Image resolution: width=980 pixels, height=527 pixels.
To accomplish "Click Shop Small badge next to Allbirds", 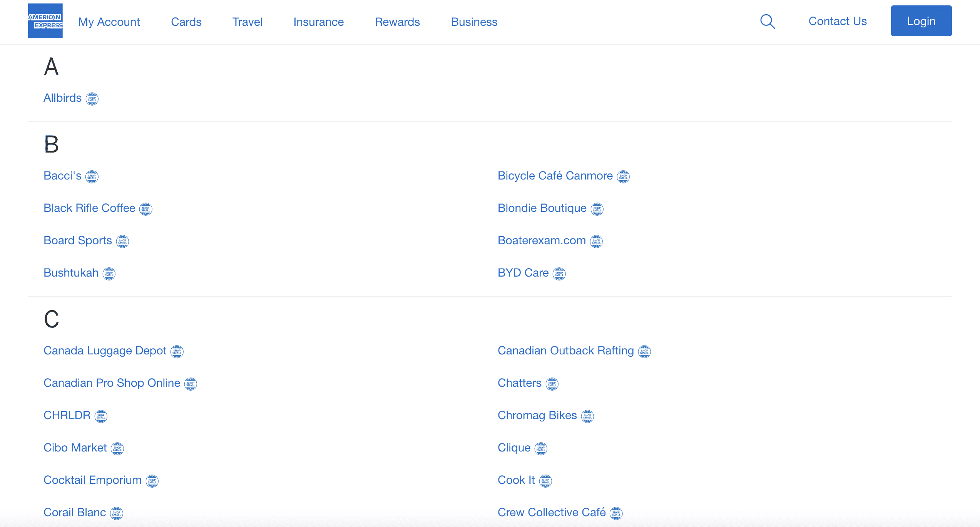I will (x=92, y=99).
